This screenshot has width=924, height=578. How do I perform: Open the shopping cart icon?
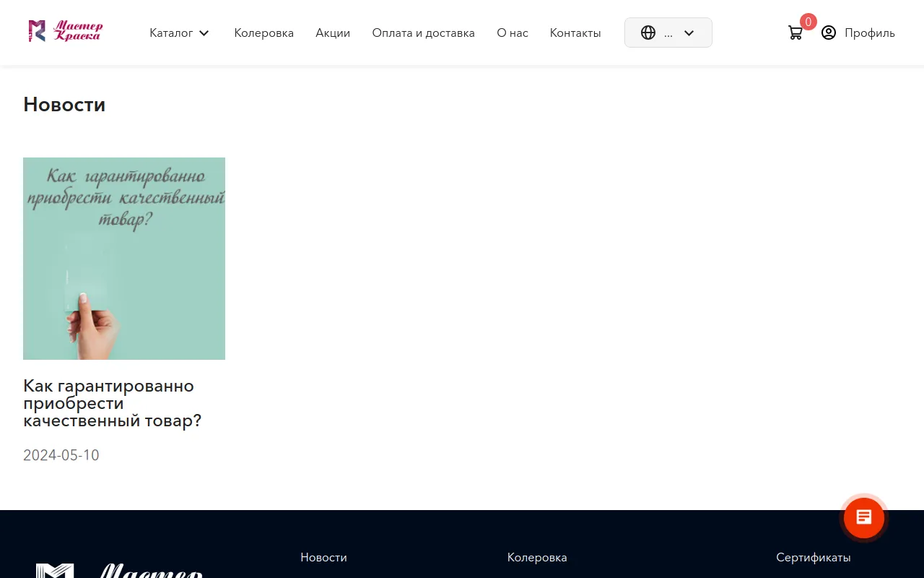pos(795,33)
